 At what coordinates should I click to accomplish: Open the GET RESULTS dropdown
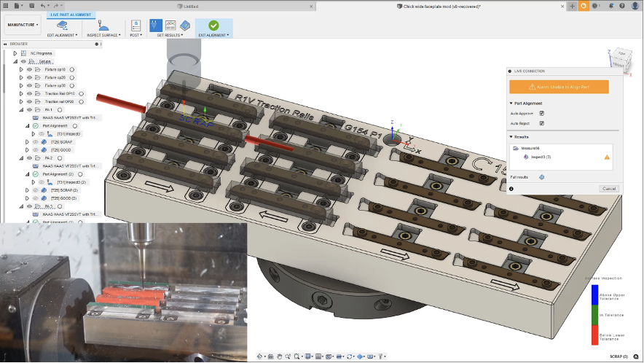pyautogui.click(x=170, y=36)
